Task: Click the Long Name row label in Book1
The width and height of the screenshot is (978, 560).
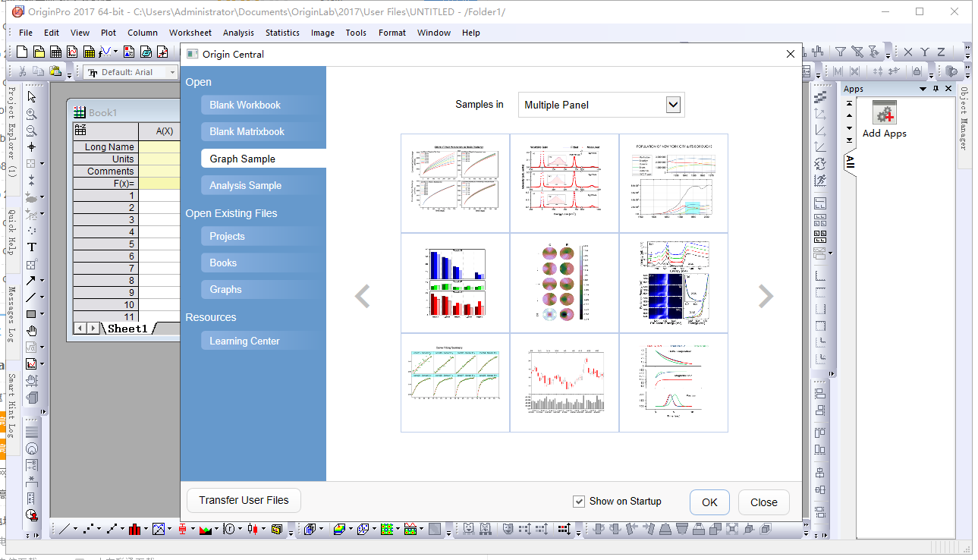Action: pyautogui.click(x=106, y=147)
